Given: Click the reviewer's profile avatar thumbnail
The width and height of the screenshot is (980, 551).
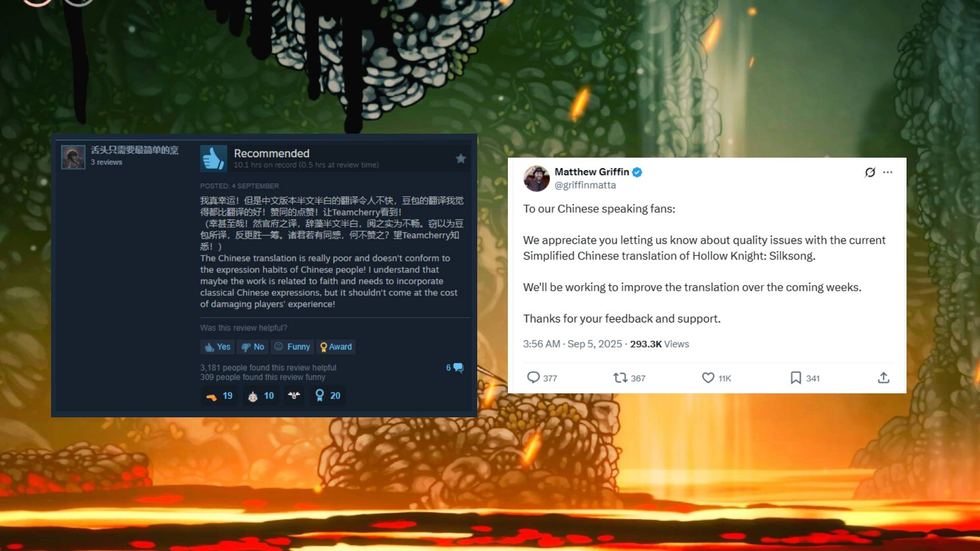Looking at the screenshot, I should 73,157.
